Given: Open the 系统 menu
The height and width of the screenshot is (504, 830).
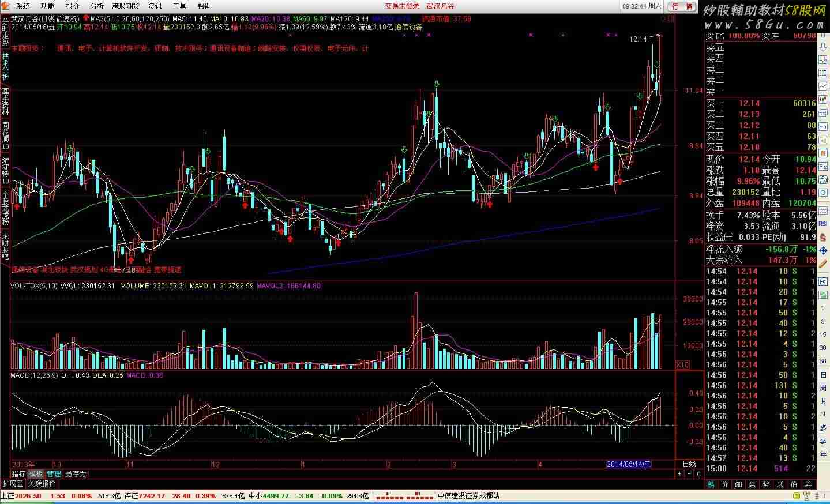Looking at the screenshot, I should click(x=22, y=6).
